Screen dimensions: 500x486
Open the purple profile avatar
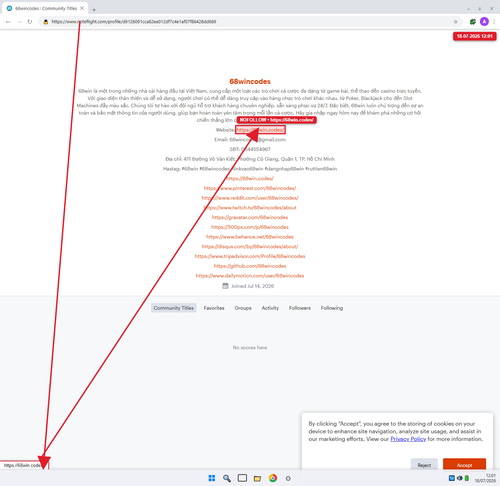pos(484,22)
